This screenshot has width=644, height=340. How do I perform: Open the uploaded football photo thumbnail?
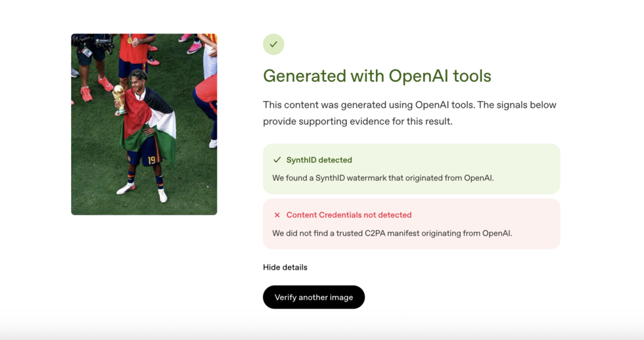[144, 124]
